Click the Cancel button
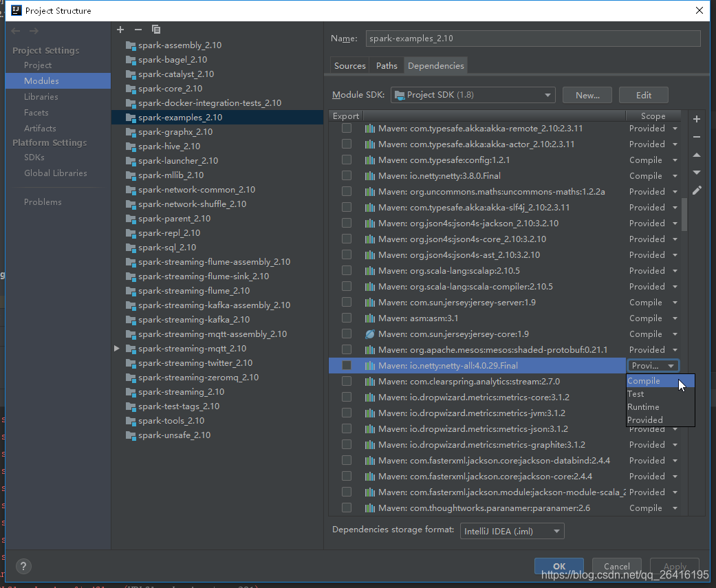The width and height of the screenshot is (716, 588). click(x=616, y=566)
